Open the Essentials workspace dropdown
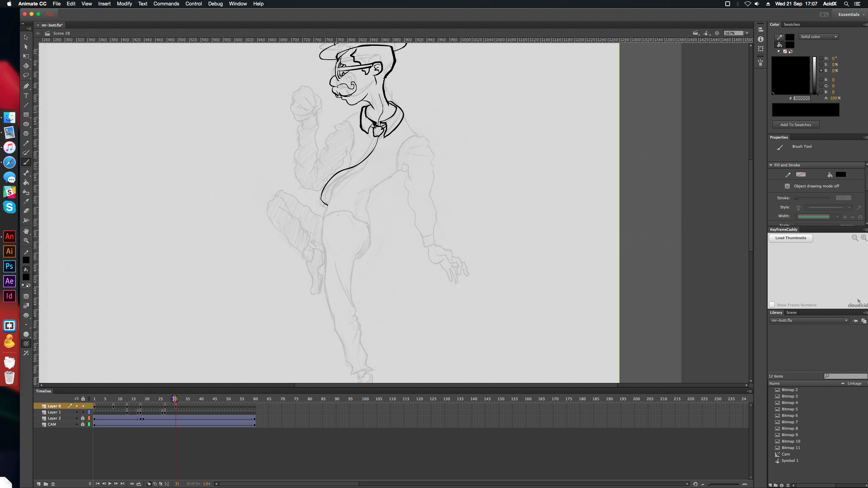Viewport: 868px width, 488px height. coord(851,15)
